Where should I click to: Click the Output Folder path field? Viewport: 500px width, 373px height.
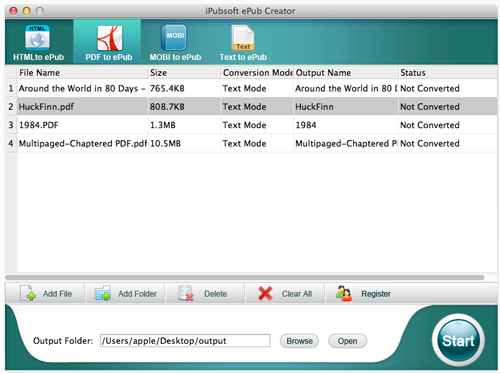coord(185,341)
